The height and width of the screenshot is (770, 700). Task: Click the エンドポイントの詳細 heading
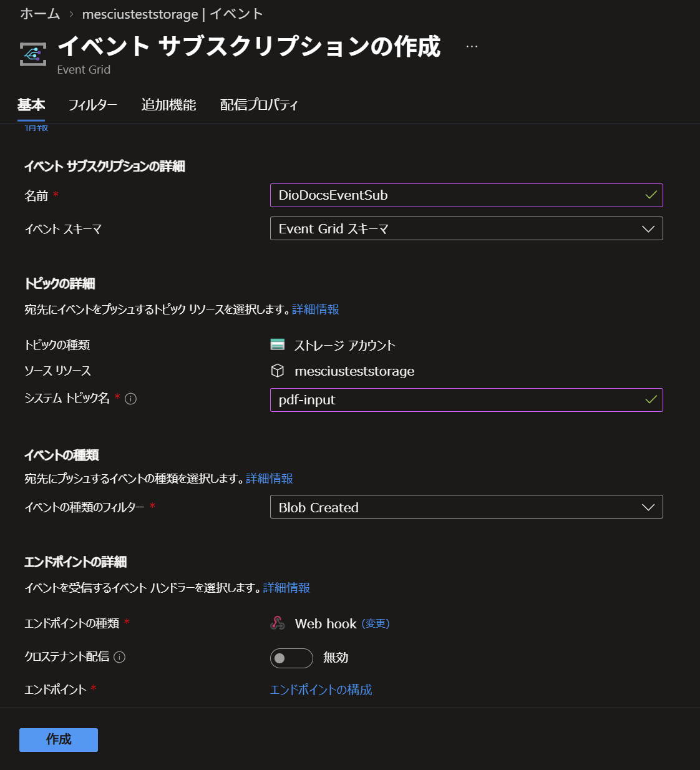(75, 562)
